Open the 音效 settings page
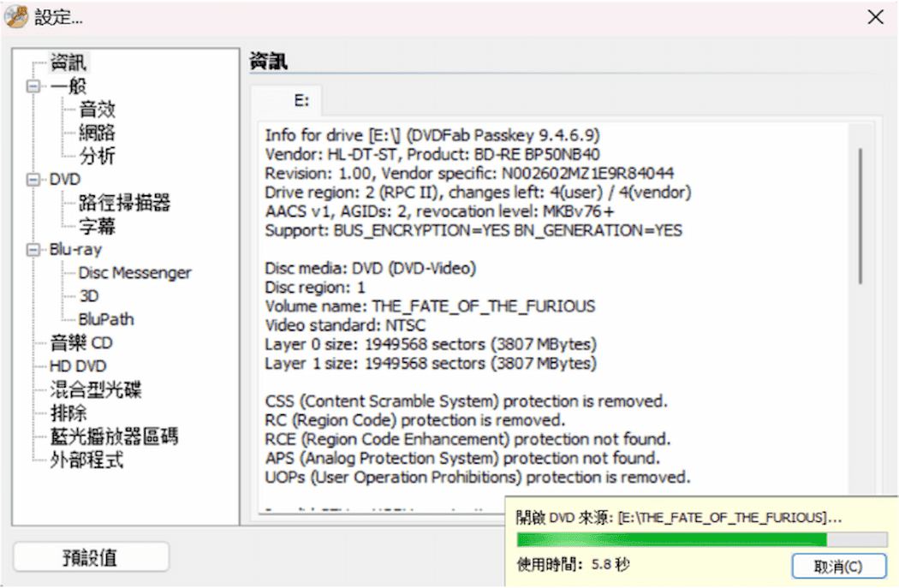899x588 pixels. pos(98,109)
